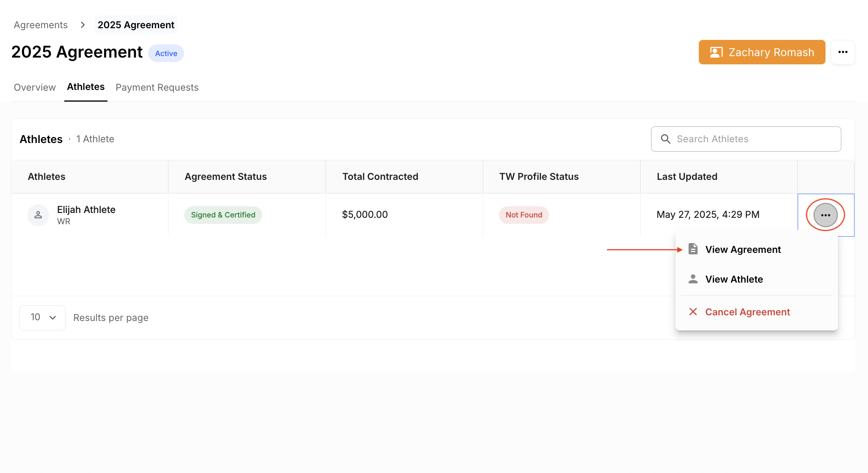Click Elijah Athlete's avatar icon
This screenshot has width=868, height=473.
38,215
